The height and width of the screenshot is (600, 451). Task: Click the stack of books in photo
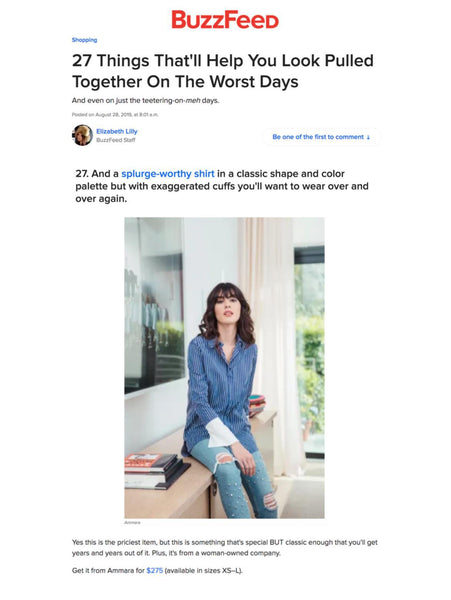click(156, 471)
